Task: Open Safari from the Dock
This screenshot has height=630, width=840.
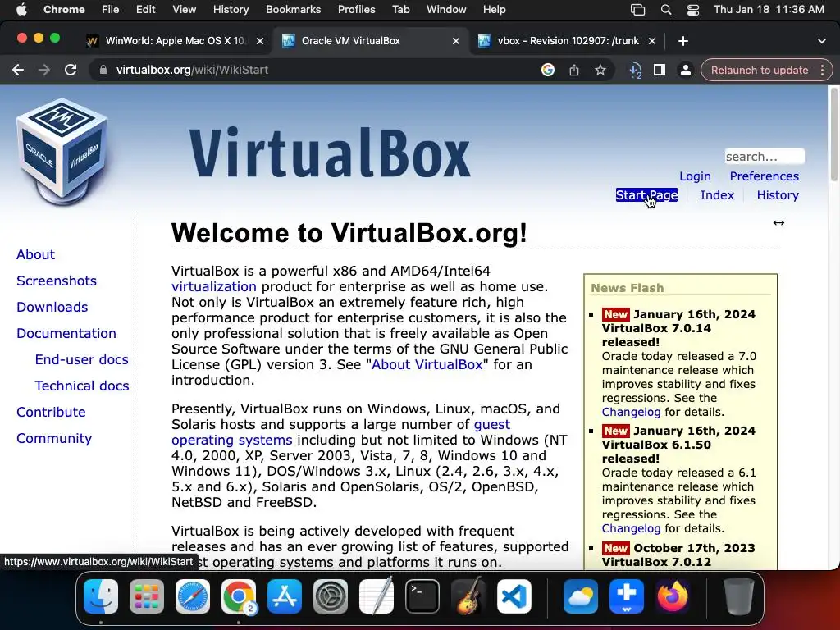Action: point(193,596)
